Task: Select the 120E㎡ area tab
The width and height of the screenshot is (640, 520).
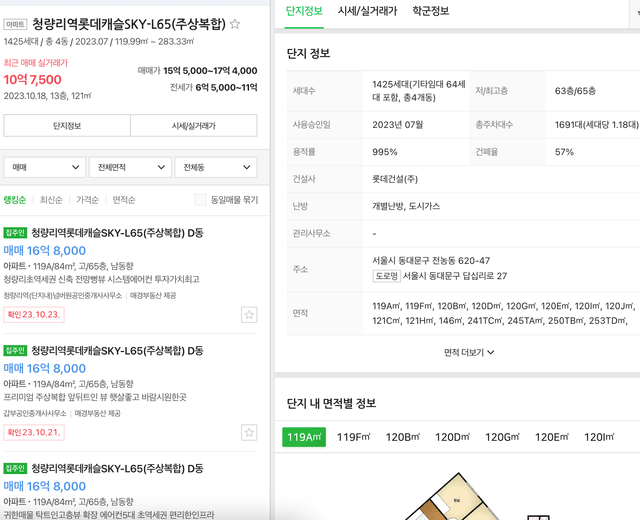Action: coord(552,437)
